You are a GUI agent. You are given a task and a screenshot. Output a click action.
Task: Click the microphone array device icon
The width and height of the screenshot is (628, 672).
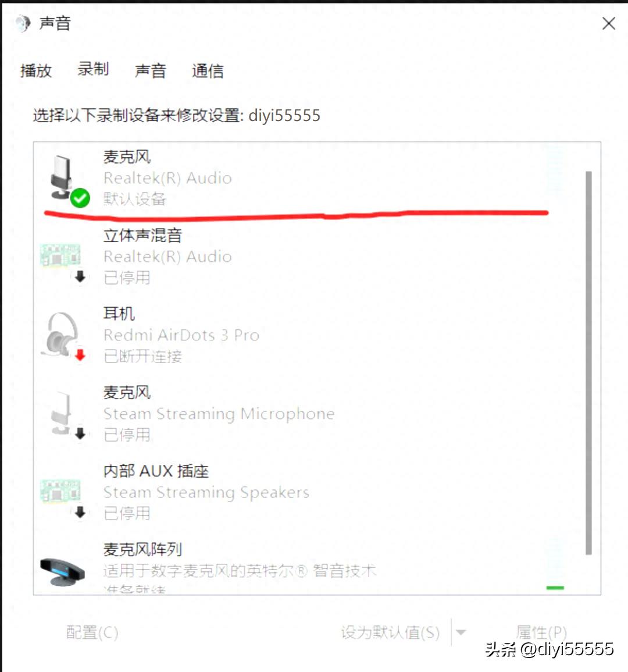(63, 571)
